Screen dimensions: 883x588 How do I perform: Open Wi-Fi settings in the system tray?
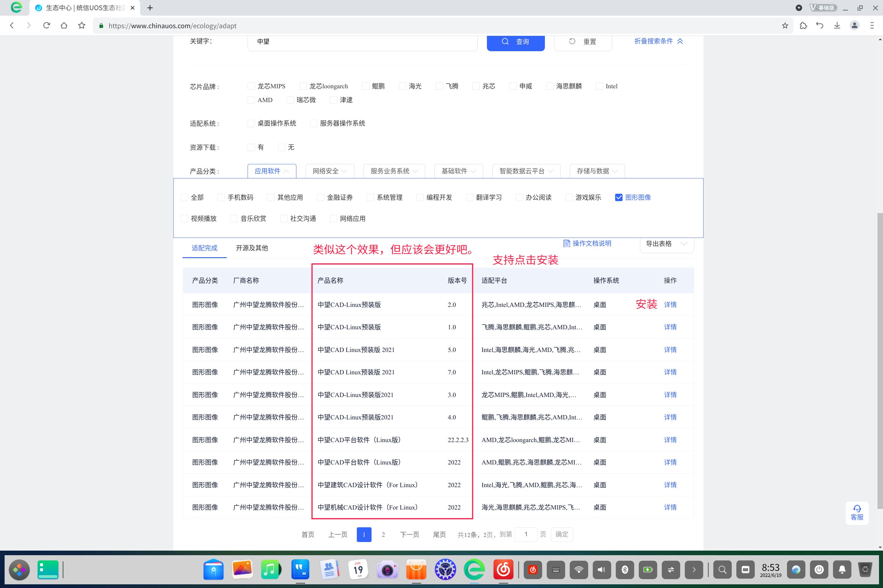coord(579,570)
